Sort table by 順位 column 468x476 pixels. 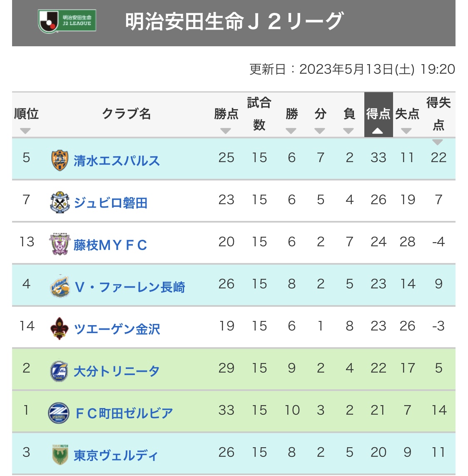tap(26, 118)
